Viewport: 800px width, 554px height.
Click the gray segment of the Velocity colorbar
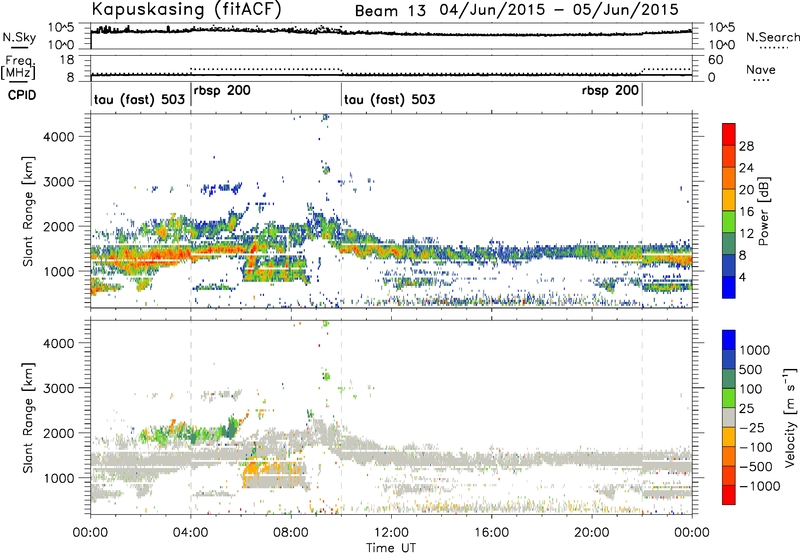[x=729, y=417]
